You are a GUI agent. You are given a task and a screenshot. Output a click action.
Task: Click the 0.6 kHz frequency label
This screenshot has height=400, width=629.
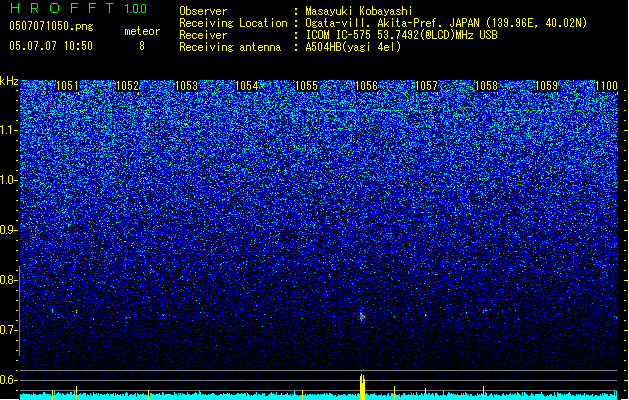9,380
